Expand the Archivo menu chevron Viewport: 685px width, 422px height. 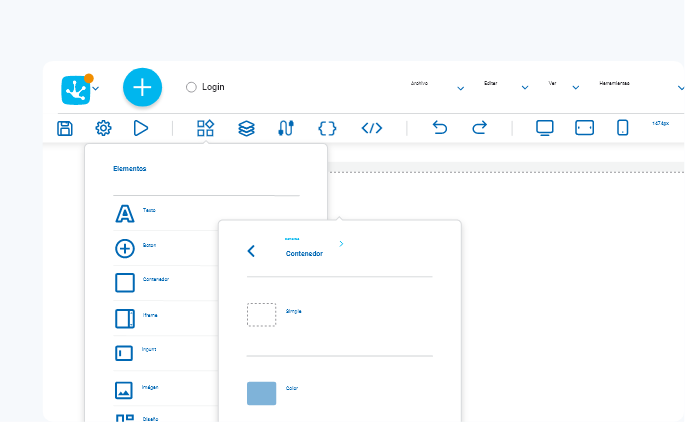pos(460,88)
